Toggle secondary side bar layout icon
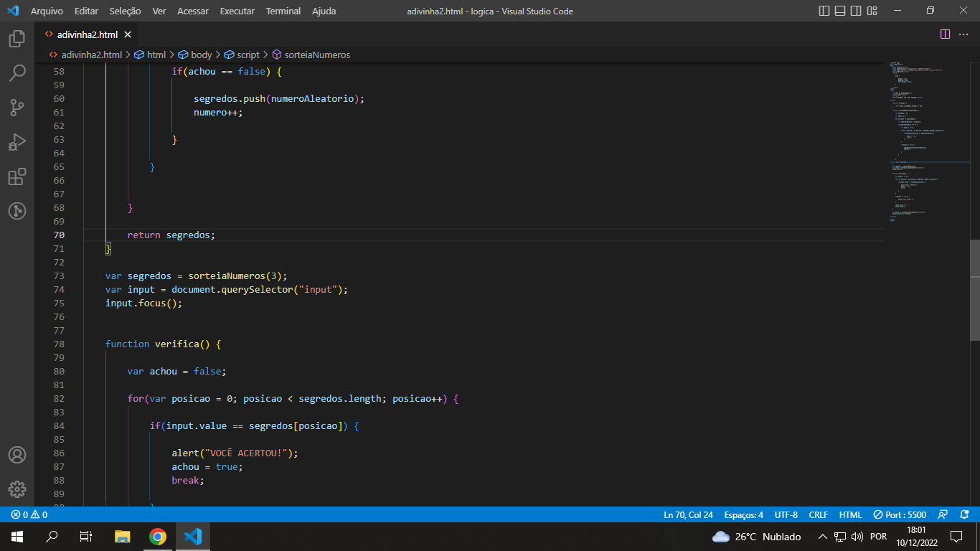980x551 pixels. tap(856, 11)
